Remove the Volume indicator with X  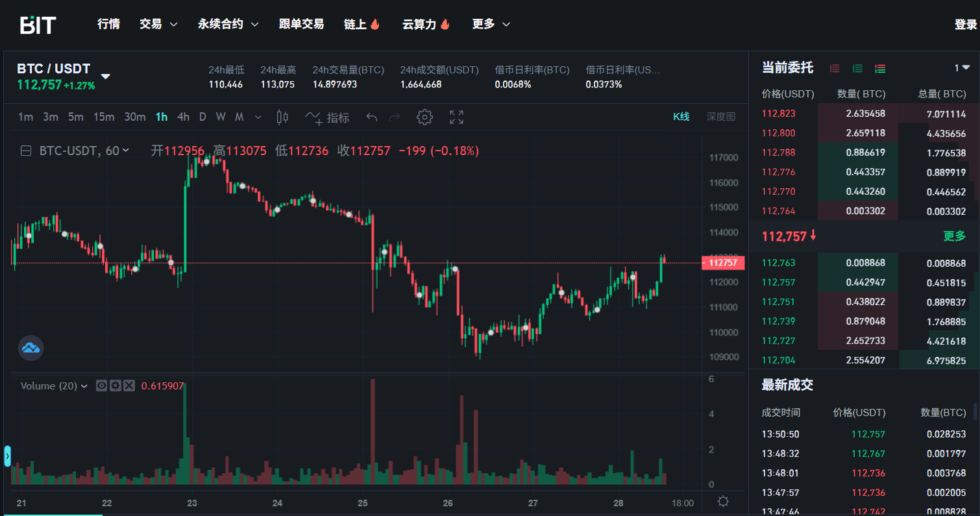[x=129, y=386]
